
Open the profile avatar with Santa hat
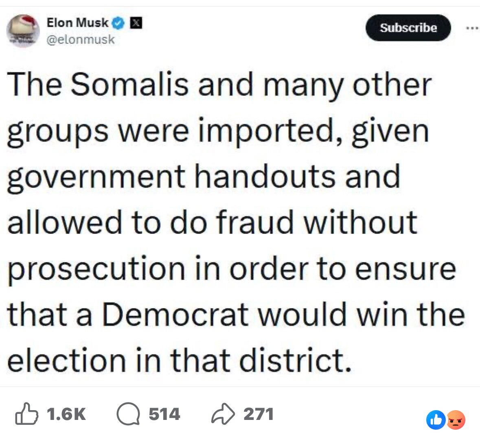pos(23,31)
